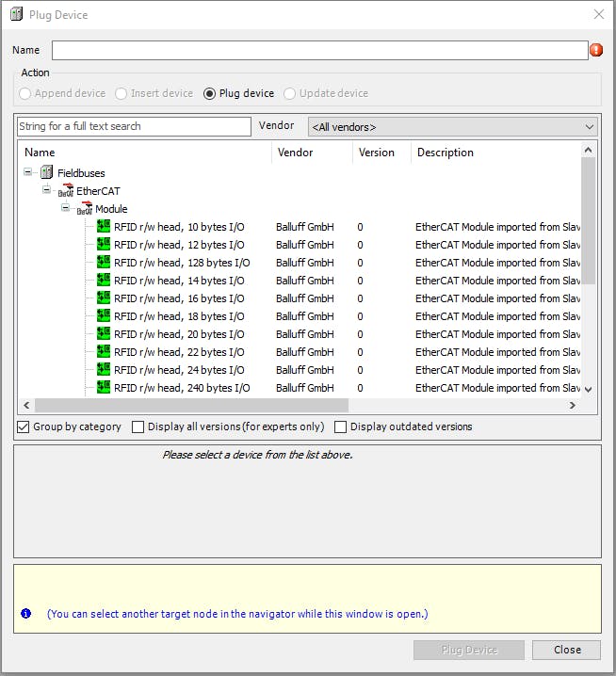Screen dimensions: 616x676
Task: Click green module icon for 240 bytes I/O
Action: (x=104, y=388)
